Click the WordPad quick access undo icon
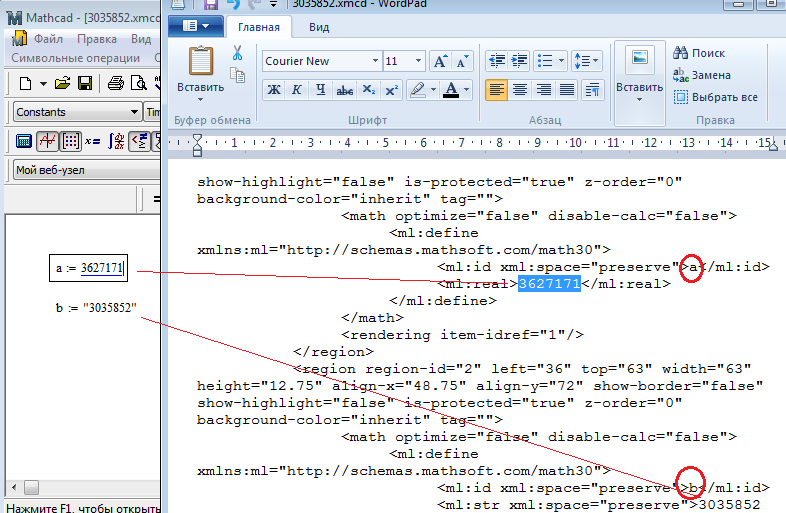The image size is (786, 513). [x=233, y=5]
